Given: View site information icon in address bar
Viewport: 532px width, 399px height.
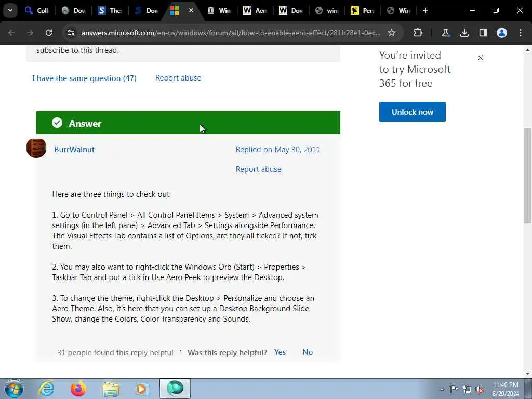Looking at the screenshot, I should pos(71,33).
